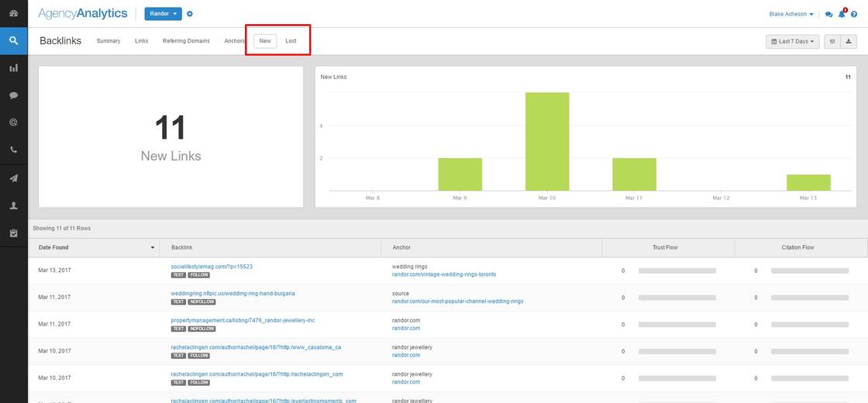Open the Last 7 Days date range dropdown
Viewport: 868px width, 403px height.
coord(793,42)
